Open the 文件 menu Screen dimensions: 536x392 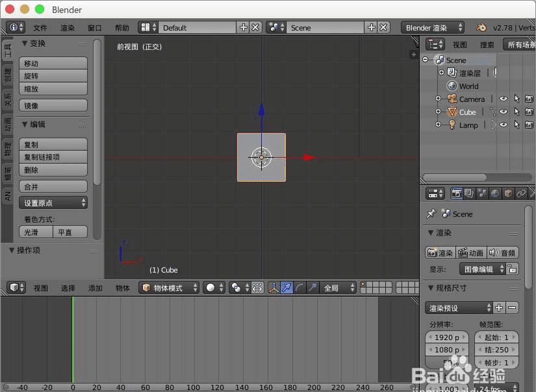(x=40, y=28)
